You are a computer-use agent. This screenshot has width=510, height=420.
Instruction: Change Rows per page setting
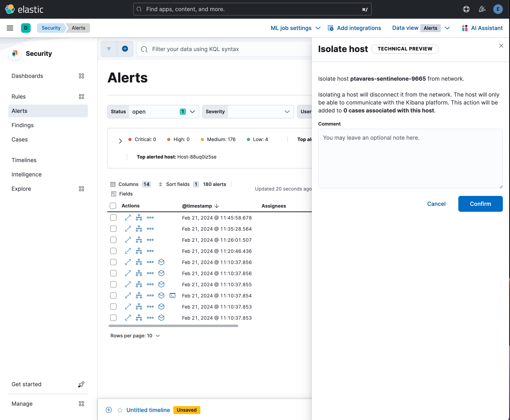tap(135, 336)
